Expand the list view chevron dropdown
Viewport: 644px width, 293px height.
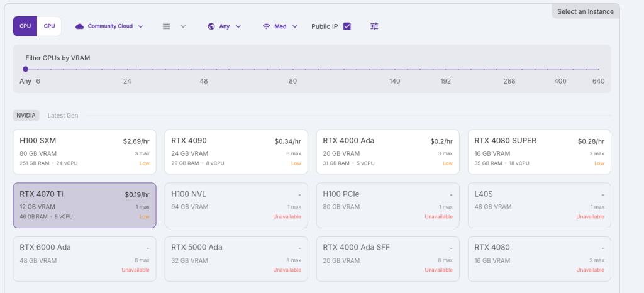183,26
